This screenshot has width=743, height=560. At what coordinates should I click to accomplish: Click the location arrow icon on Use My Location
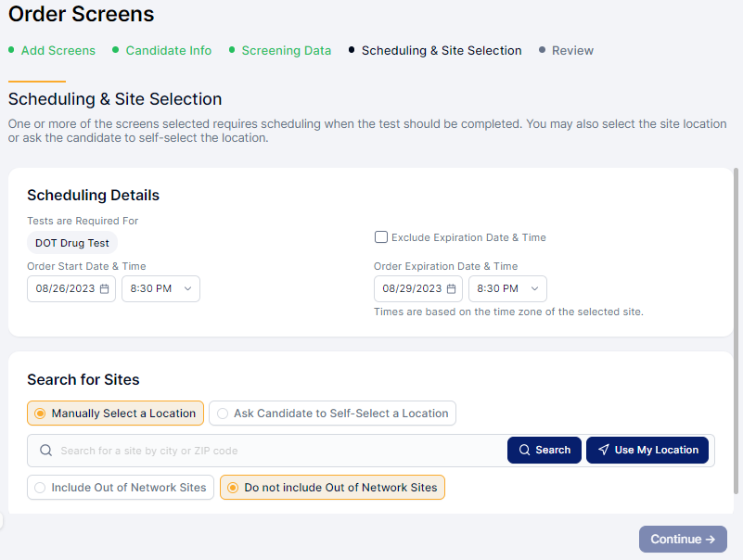coord(603,451)
